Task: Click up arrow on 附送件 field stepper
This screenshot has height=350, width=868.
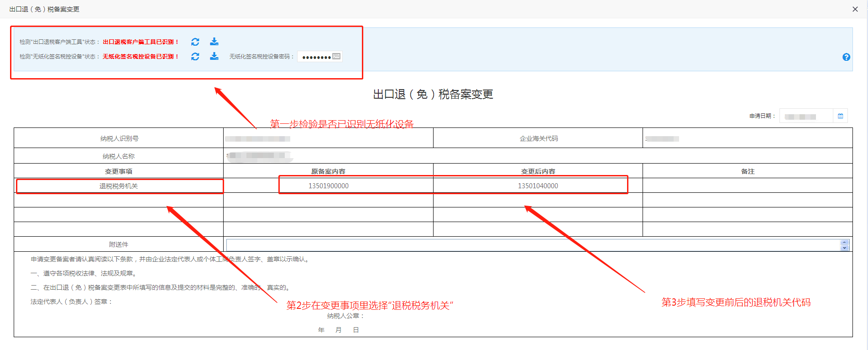Action: [x=844, y=242]
